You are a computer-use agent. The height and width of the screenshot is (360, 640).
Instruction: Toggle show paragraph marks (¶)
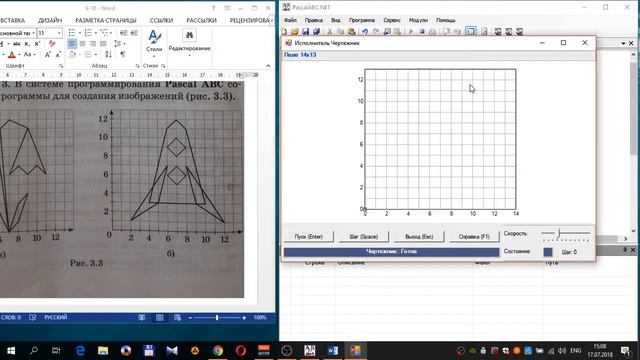123,54
